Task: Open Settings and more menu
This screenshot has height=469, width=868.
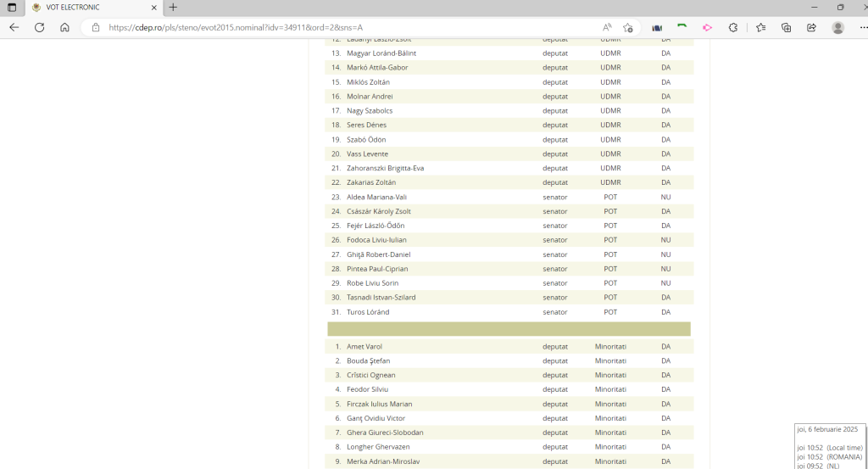Action: tap(860, 27)
